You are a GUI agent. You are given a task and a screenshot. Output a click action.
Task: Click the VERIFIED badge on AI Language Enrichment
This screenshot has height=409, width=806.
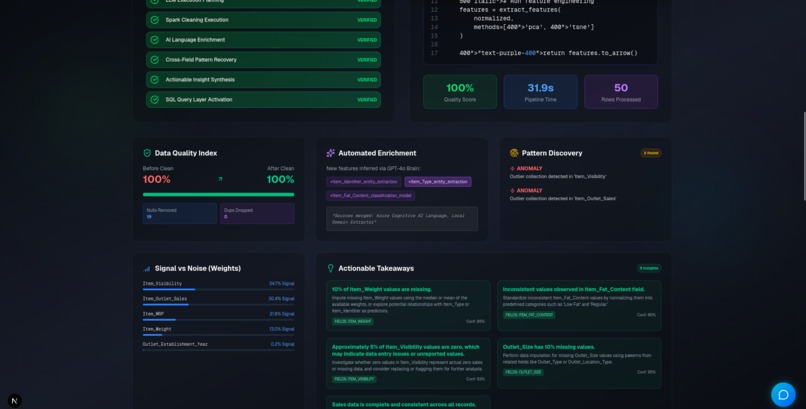click(367, 40)
